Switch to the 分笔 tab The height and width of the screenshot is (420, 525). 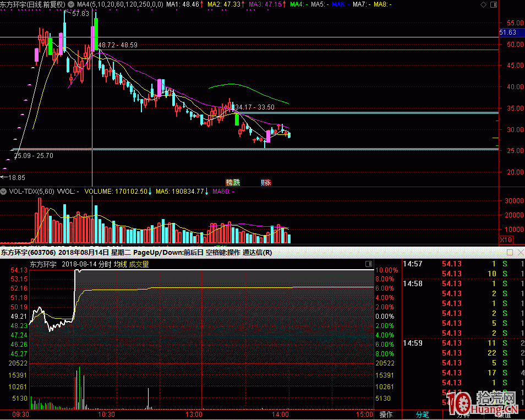[x=422, y=414]
